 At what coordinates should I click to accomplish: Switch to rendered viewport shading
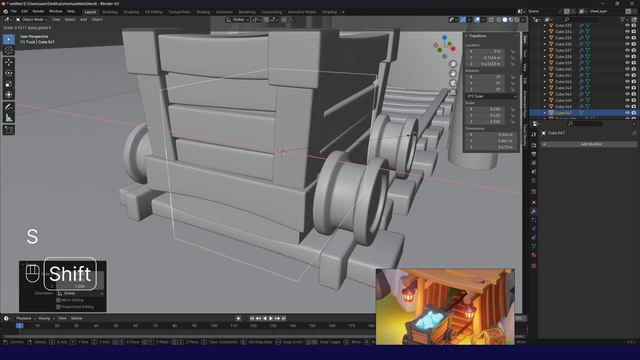click(517, 20)
